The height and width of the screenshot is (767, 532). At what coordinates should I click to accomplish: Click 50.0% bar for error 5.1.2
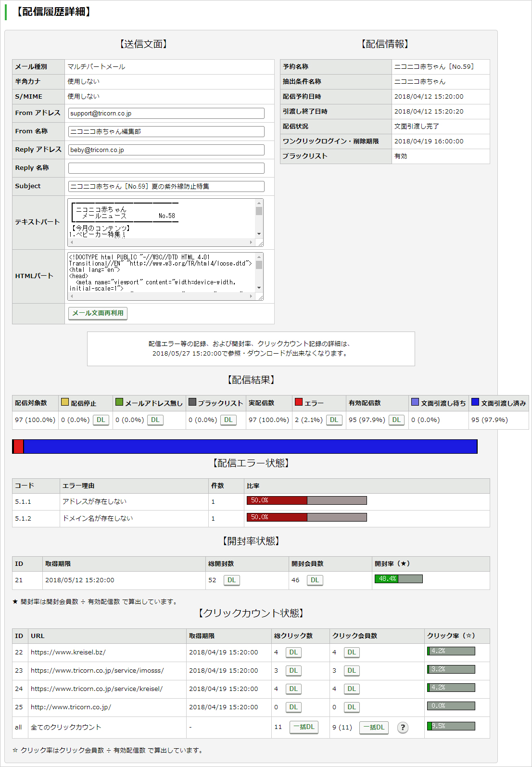coord(306,517)
